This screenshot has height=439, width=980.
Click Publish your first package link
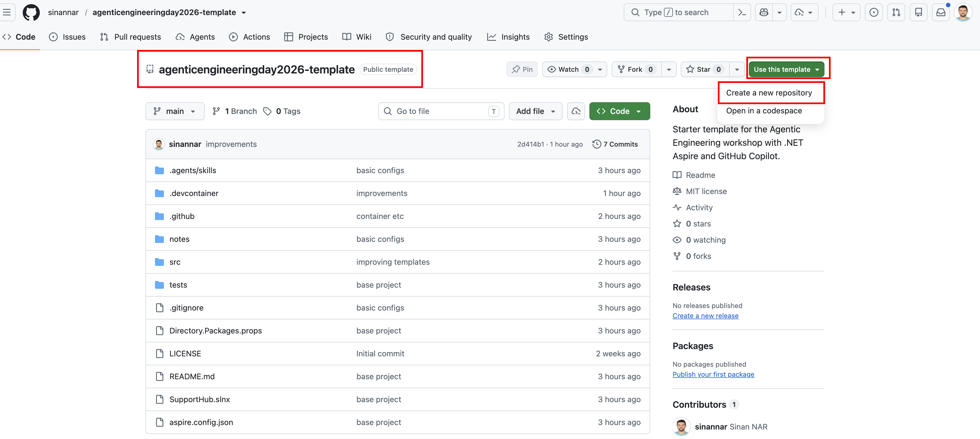[713, 374]
